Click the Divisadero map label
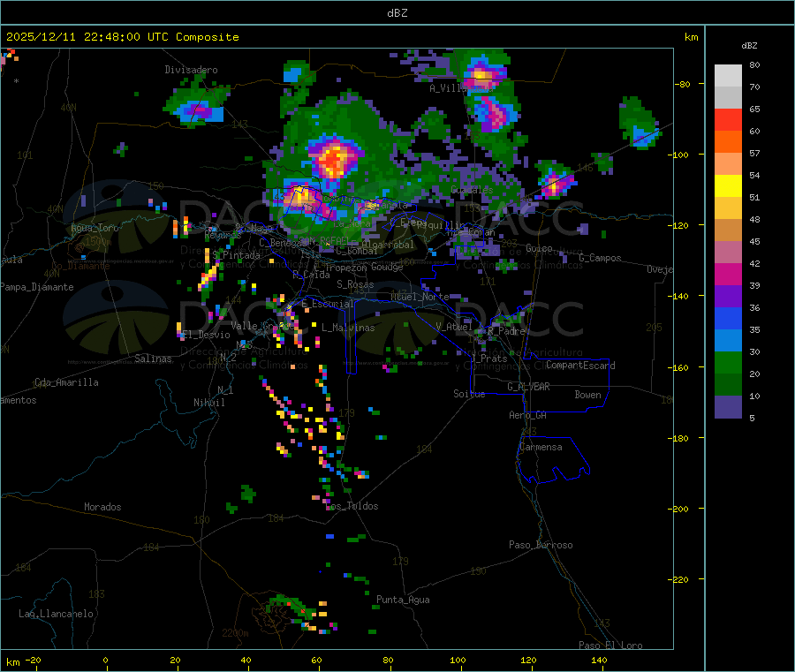 pos(191,70)
